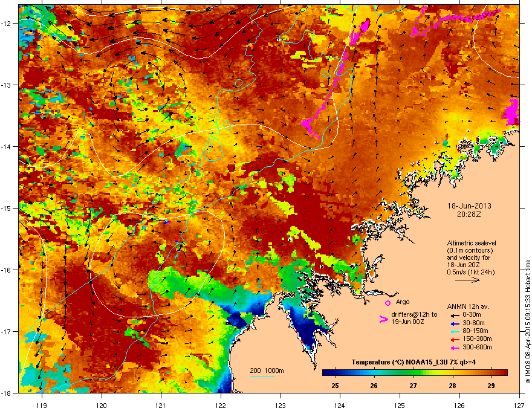
Task: Click the longitude axis label 121
Action: (161, 405)
